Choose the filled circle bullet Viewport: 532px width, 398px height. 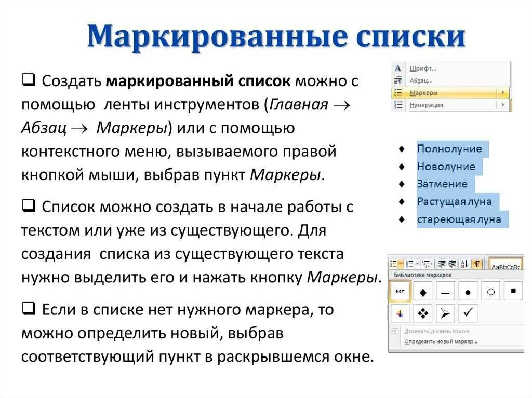coord(468,291)
